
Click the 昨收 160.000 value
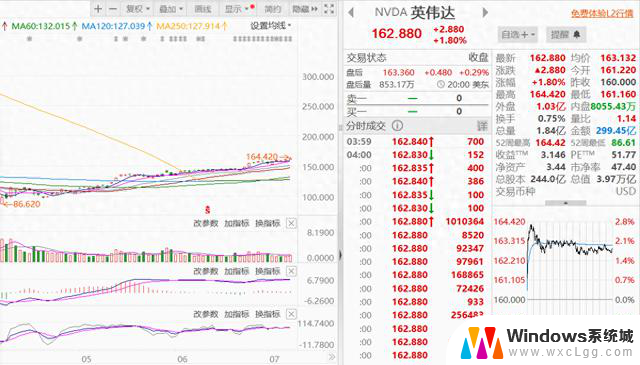pyautogui.click(x=618, y=82)
